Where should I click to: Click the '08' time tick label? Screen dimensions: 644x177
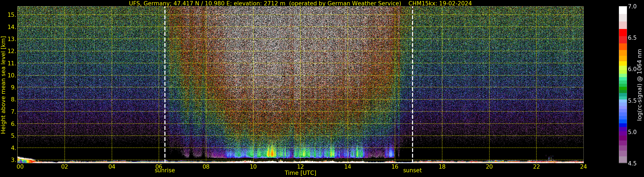206,166
